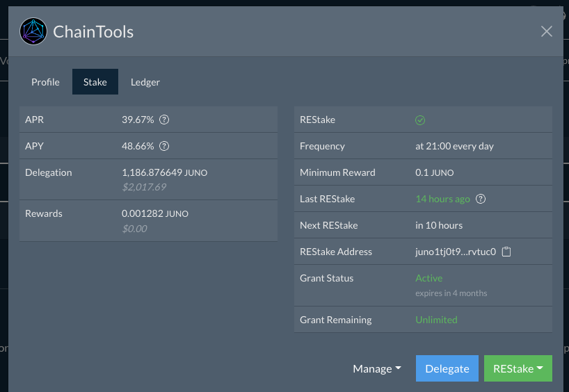Viewport: 569px width, 392px height.
Task: Click 'expires in 4 months' text
Action: (x=451, y=293)
